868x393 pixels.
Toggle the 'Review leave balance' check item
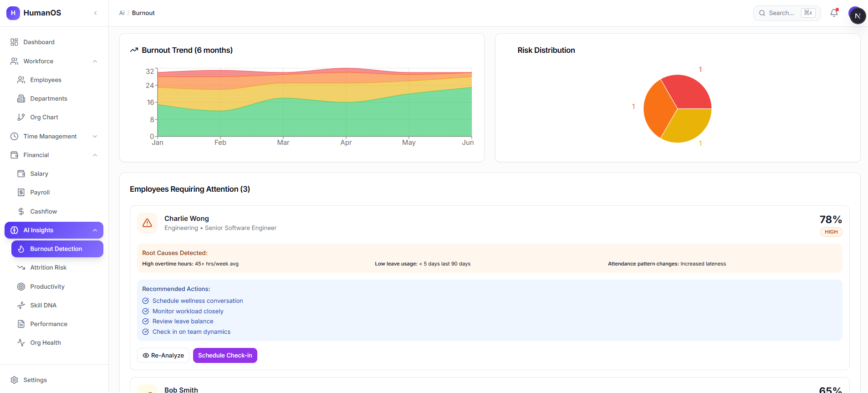pyautogui.click(x=146, y=322)
